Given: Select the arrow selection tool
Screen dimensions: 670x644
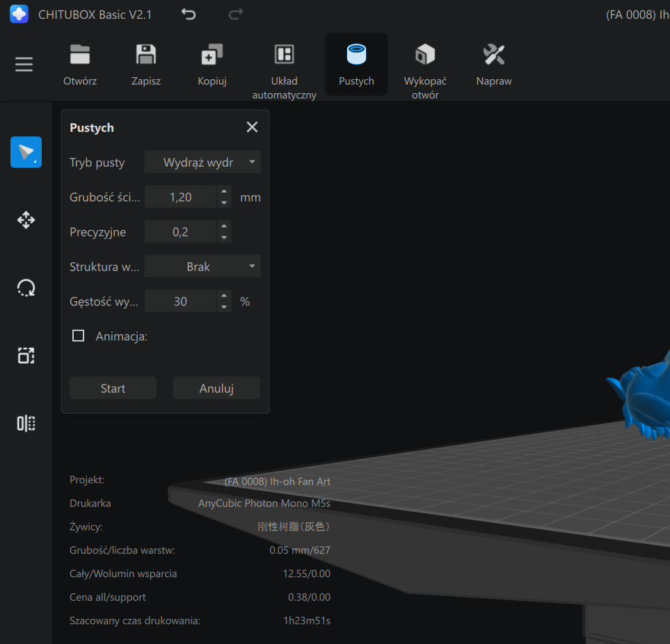Looking at the screenshot, I should 26,152.
